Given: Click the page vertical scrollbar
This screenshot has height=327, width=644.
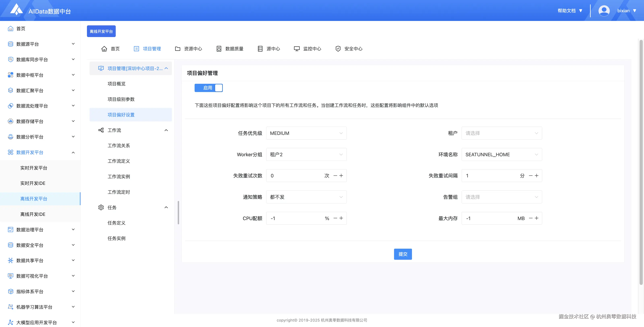Looking at the screenshot, I should click(x=641, y=163).
